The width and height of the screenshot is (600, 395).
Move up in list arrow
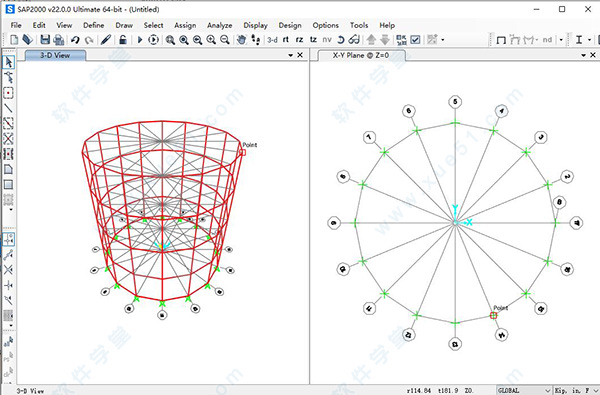[x=371, y=39]
